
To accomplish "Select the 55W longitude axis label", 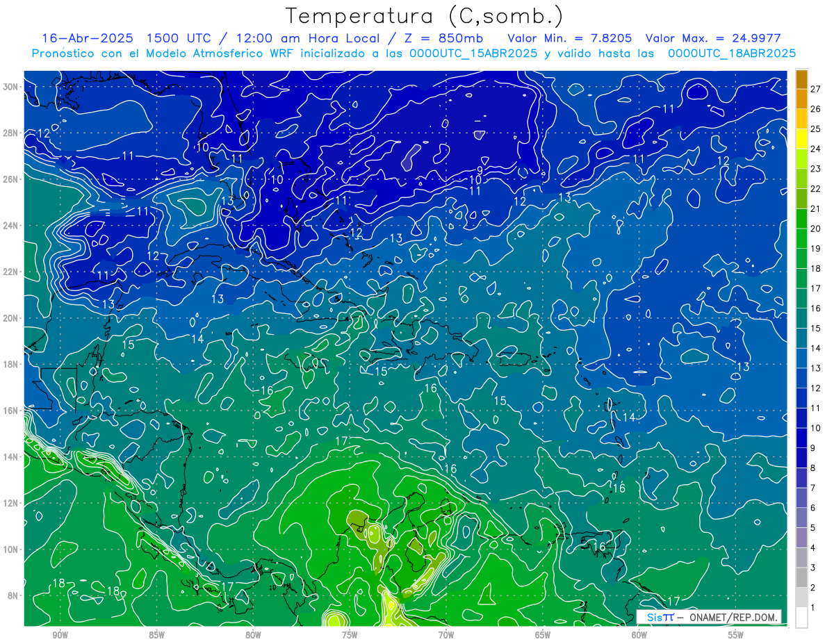I will coord(736,636).
